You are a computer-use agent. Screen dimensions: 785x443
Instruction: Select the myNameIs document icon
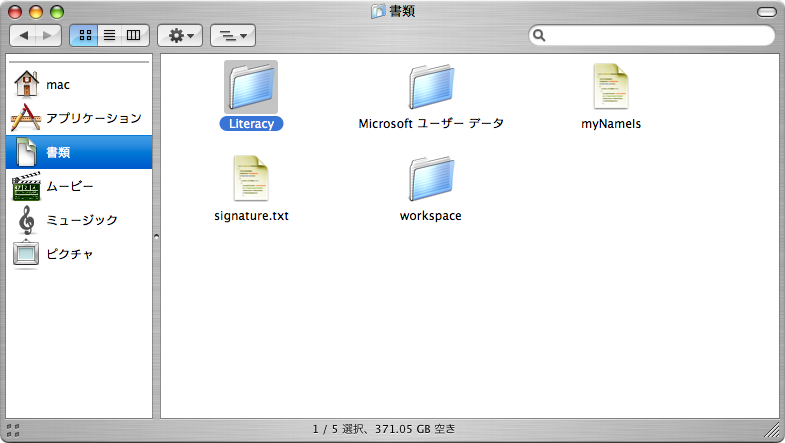pyautogui.click(x=611, y=86)
